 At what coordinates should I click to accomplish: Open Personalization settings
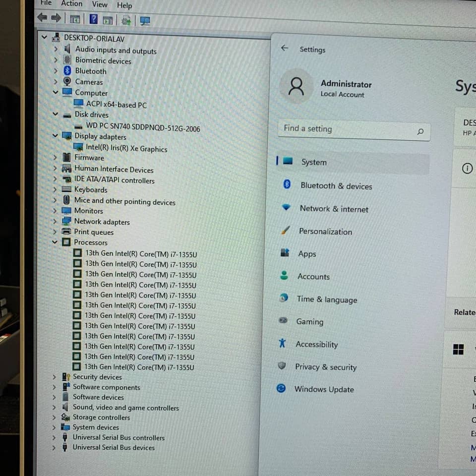(325, 232)
